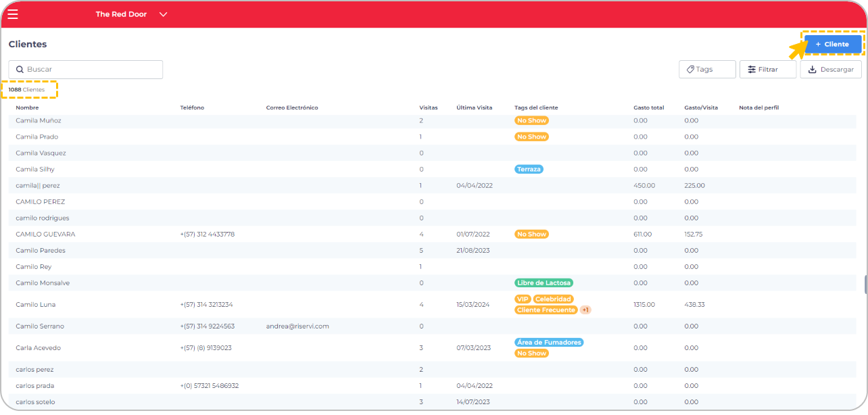Click No Show tag on Camila Prado
Screen dimensions: 868x415
click(x=531, y=137)
